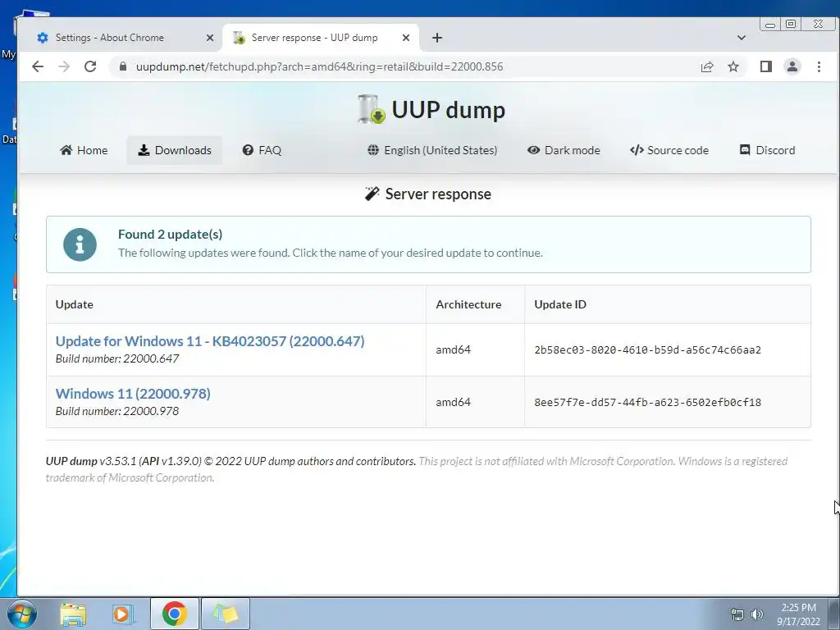Click the browser forward arrow
Viewport: 840px width, 630px height.
click(64, 66)
